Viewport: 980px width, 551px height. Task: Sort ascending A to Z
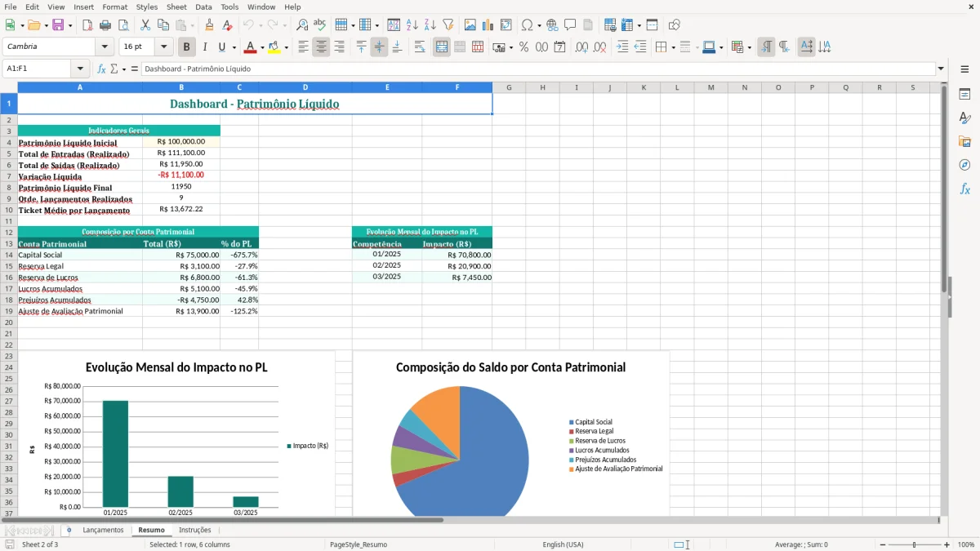[412, 25]
